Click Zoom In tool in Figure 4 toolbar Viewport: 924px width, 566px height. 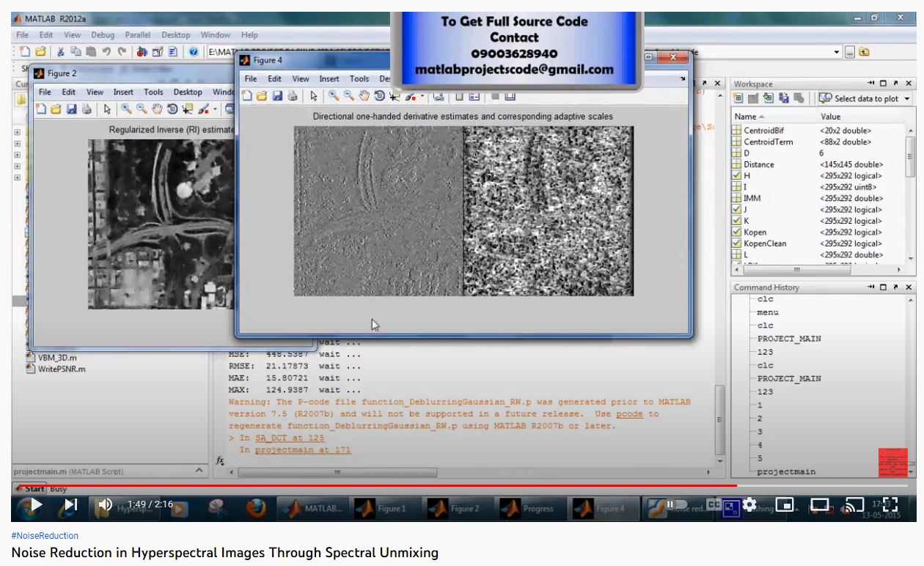tap(334, 96)
